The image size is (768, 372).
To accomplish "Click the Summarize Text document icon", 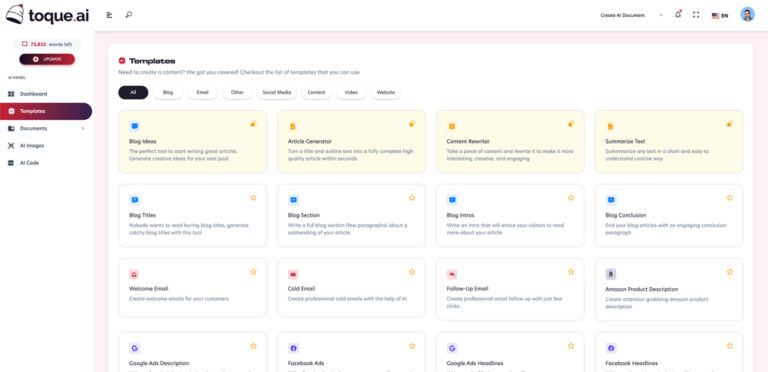I will tap(610, 126).
